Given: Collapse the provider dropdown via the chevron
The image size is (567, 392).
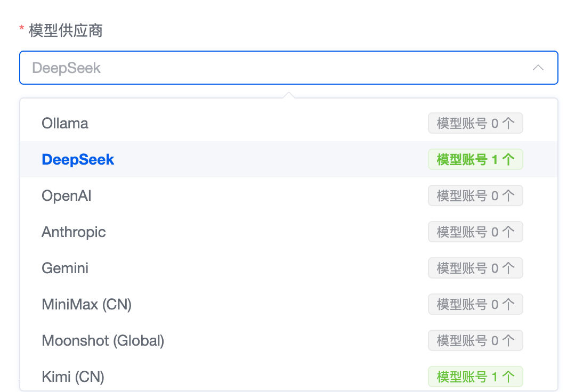Looking at the screenshot, I should point(538,68).
